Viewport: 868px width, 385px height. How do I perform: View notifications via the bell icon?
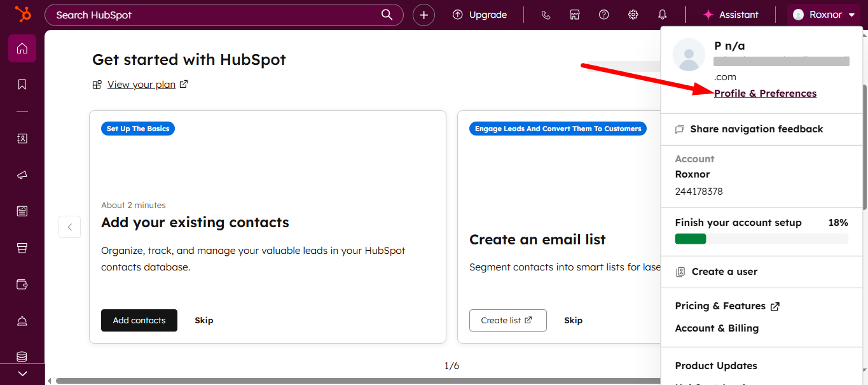coord(662,14)
